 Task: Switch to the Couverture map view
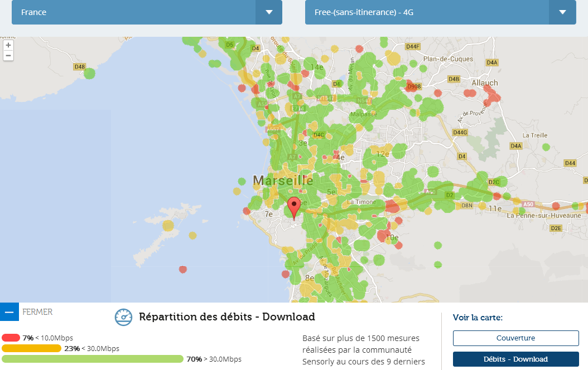[515, 338]
